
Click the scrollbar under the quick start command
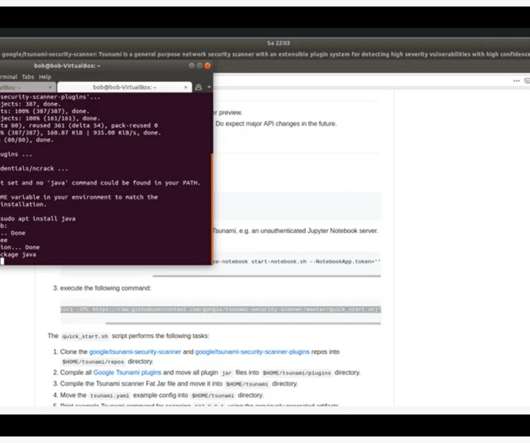click(243, 323)
